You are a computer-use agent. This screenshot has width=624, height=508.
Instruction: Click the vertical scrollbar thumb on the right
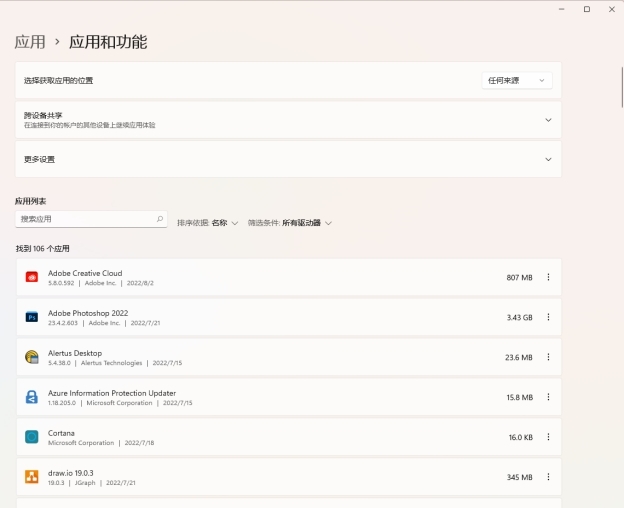[x=622, y=87]
